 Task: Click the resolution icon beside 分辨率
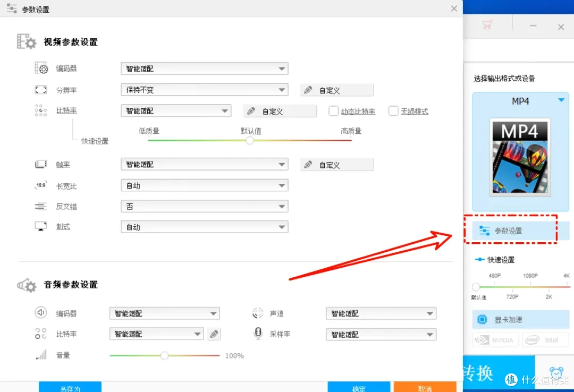40,90
